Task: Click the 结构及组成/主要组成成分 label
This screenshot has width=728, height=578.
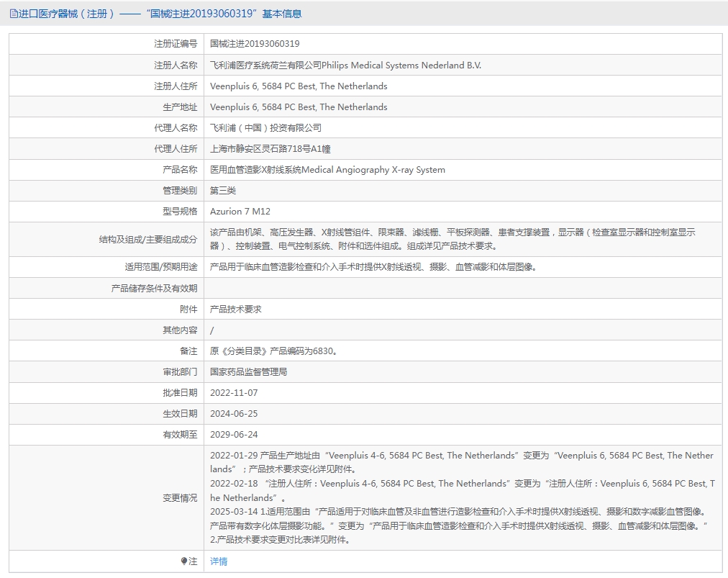Action: click(148, 239)
